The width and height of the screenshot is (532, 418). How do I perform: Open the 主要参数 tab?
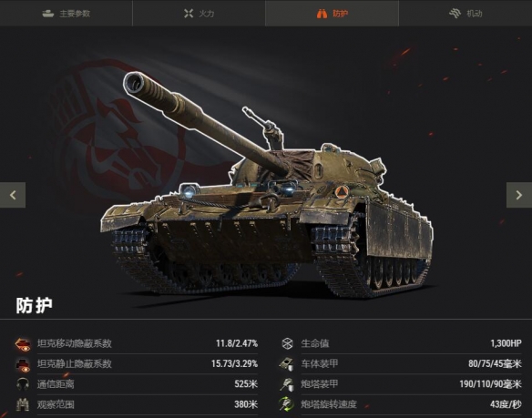66,14
